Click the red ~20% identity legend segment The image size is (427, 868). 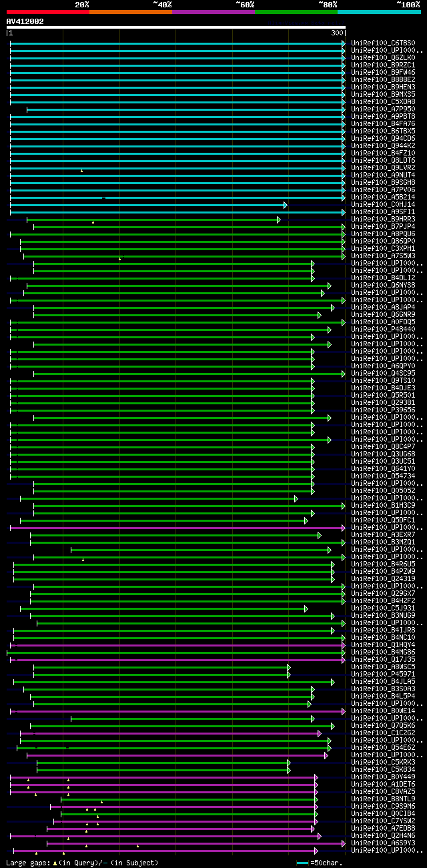(47, 11)
